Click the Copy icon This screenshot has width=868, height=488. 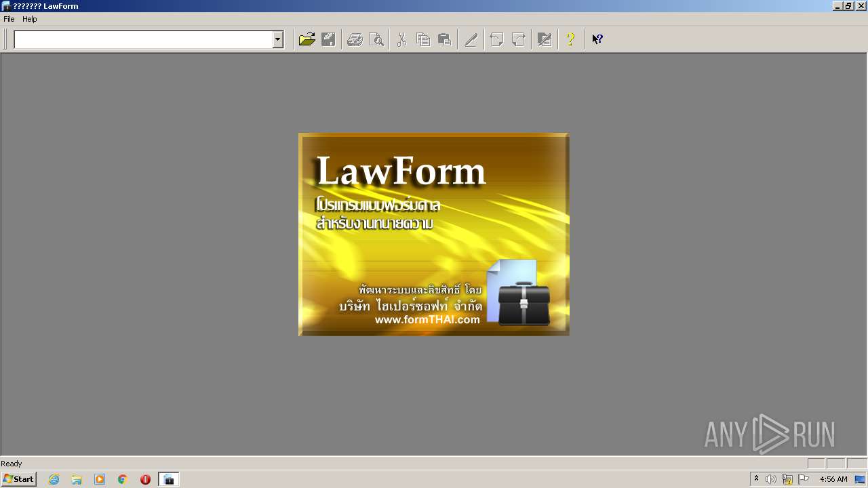tap(423, 39)
